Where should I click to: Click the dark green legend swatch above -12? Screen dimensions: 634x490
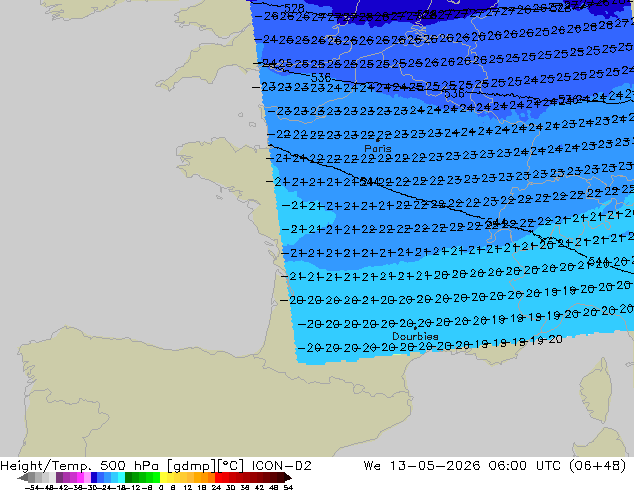(x=129, y=477)
